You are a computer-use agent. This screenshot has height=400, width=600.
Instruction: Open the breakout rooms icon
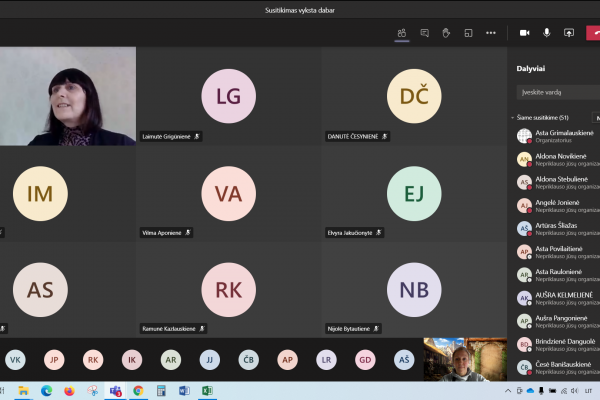pos(468,33)
